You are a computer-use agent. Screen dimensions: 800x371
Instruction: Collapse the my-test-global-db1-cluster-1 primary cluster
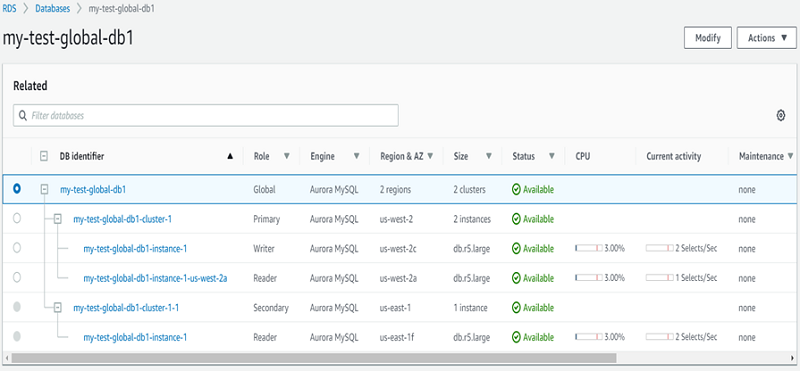[x=58, y=219]
